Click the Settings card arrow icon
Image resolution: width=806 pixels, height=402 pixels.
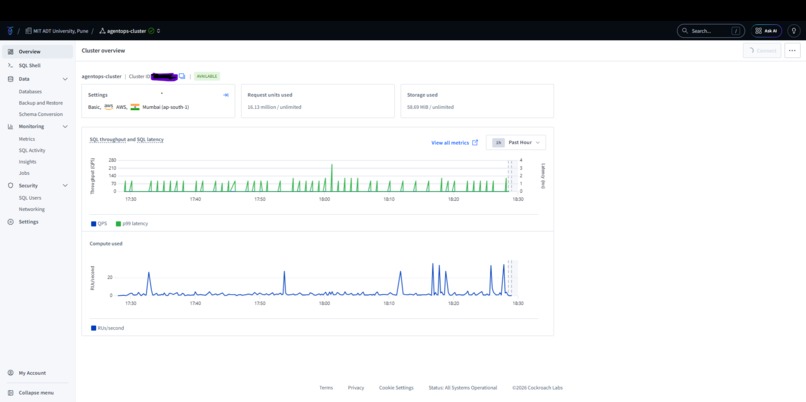point(226,95)
